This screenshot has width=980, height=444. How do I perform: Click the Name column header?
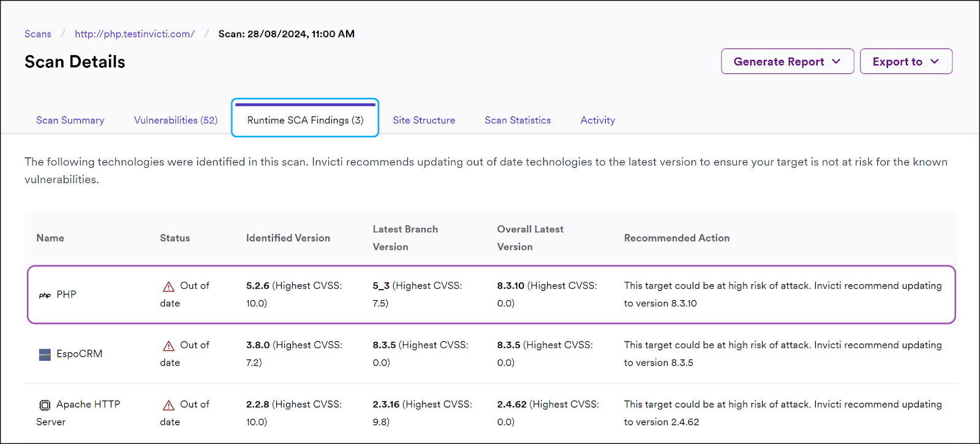[x=50, y=238]
